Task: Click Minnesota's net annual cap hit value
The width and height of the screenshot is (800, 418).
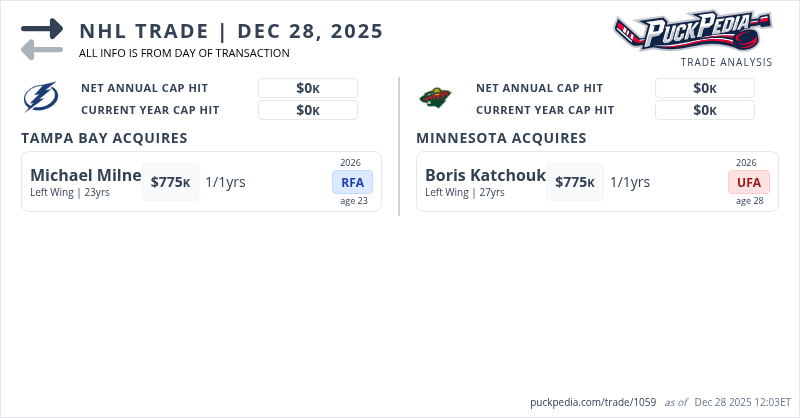Action: pos(705,88)
